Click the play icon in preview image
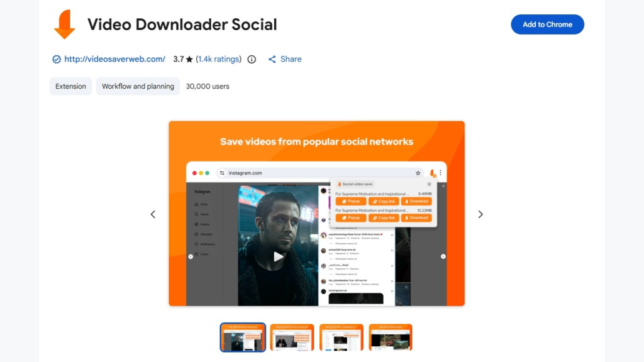 tap(278, 256)
